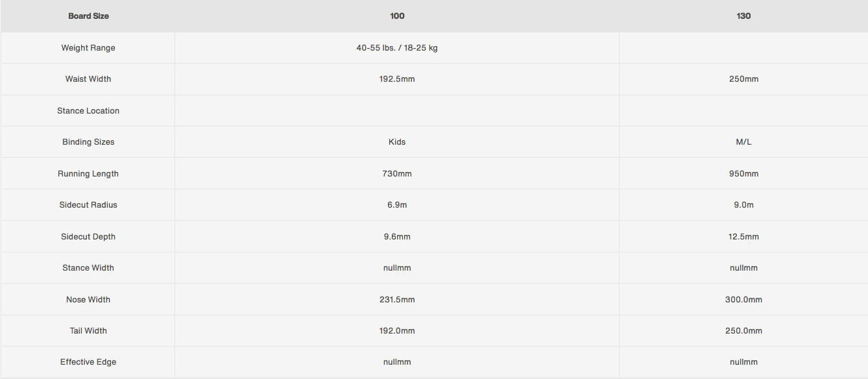The width and height of the screenshot is (868, 379).
Task: Select the 12.5mm sidecut depth value
Action: (x=743, y=237)
